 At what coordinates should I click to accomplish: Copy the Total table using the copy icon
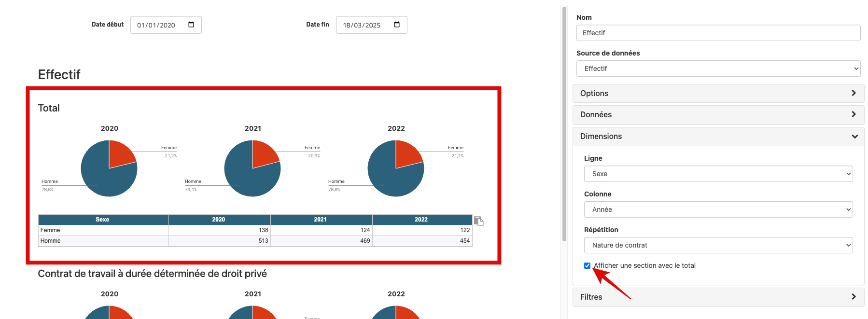click(x=479, y=221)
